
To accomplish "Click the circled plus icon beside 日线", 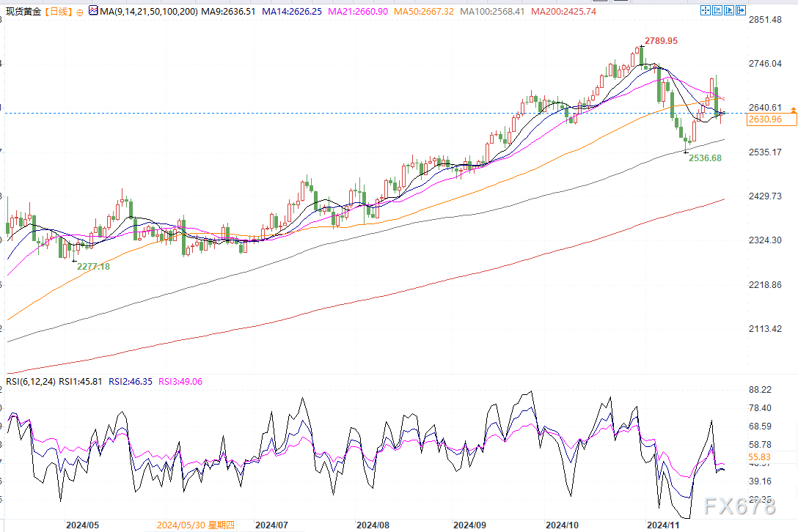I will (x=80, y=12).
